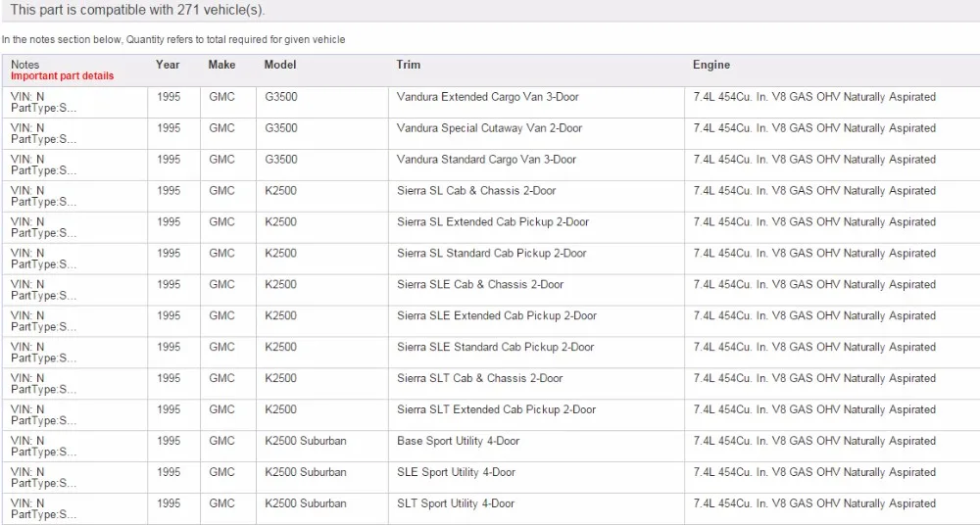Click the Make column header
The width and height of the screenshot is (980, 525).
click(221, 65)
